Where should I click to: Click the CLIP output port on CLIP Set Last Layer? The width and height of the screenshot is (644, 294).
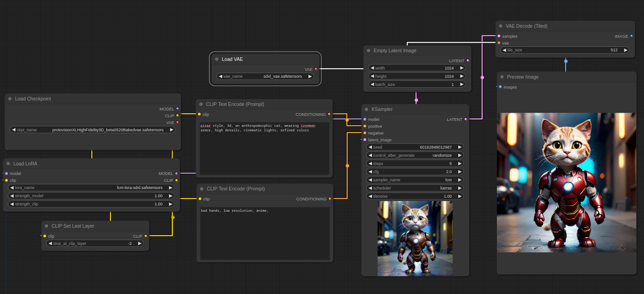[145, 236]
